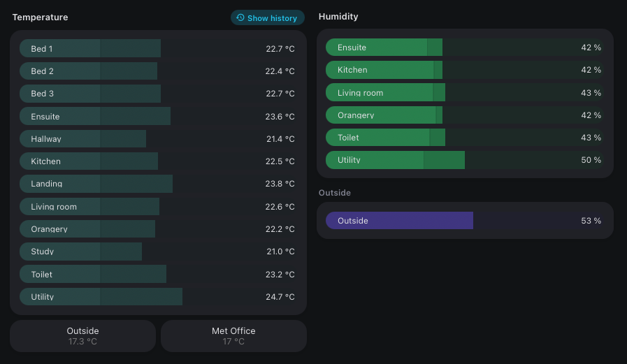Open the Ensuite 23.6 °C temperature entry
The image size is (627, 364).
[159, 116]
